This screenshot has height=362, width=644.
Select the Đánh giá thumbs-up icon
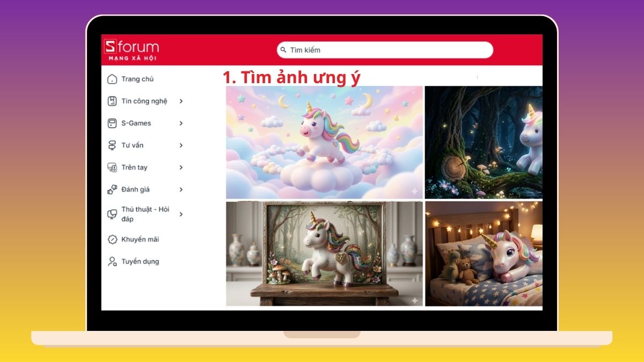(111, 189)
